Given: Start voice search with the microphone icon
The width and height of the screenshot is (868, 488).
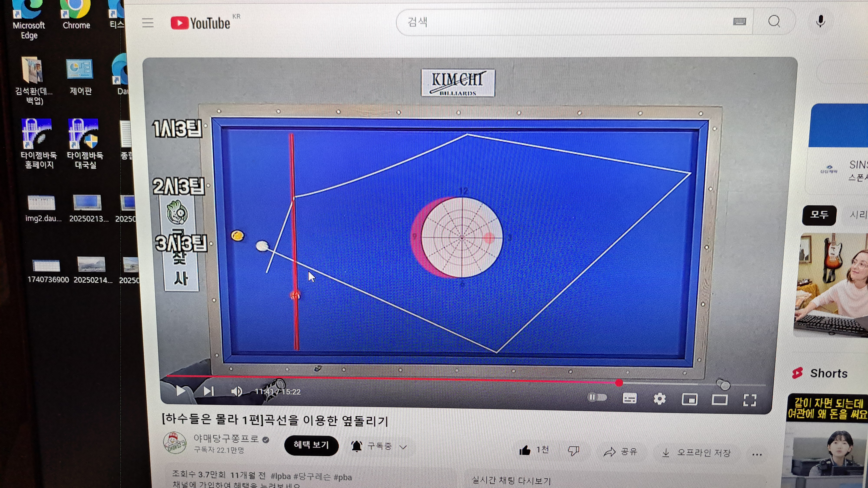Looking at the screenshot, I should pyautogui.click(x=820, y=21).
